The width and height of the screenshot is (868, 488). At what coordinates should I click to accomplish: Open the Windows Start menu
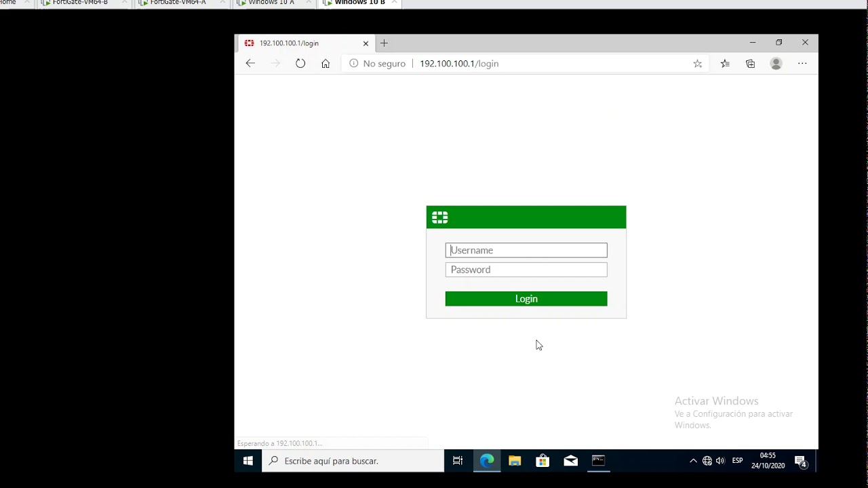point(248,461)
